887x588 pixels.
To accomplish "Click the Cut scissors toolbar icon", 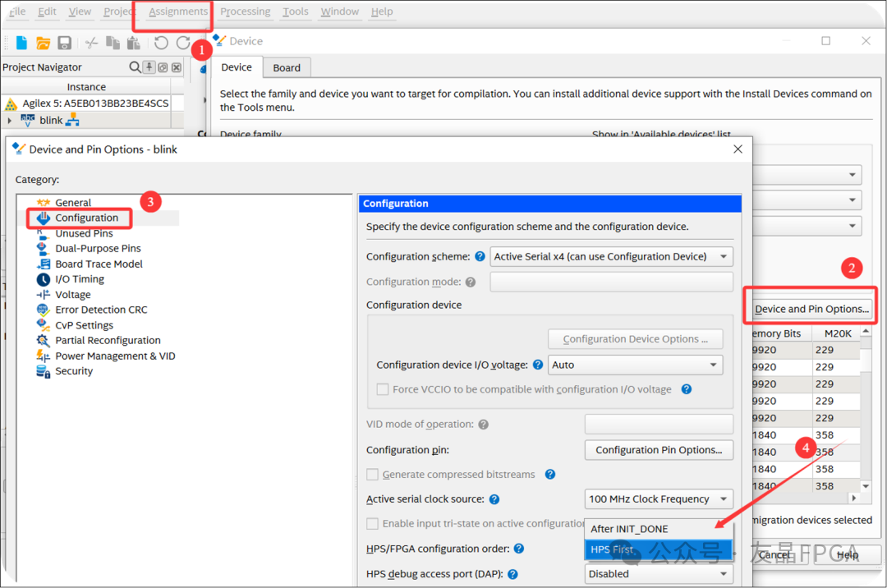I will tap(91, 43).
